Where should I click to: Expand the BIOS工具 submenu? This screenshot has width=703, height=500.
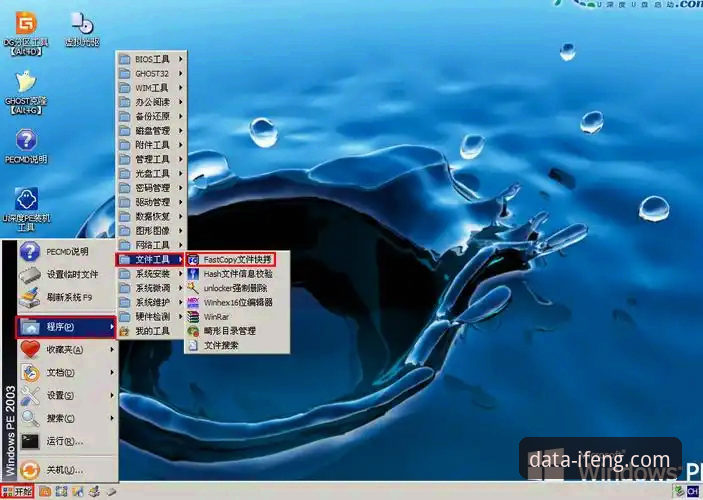152,59
